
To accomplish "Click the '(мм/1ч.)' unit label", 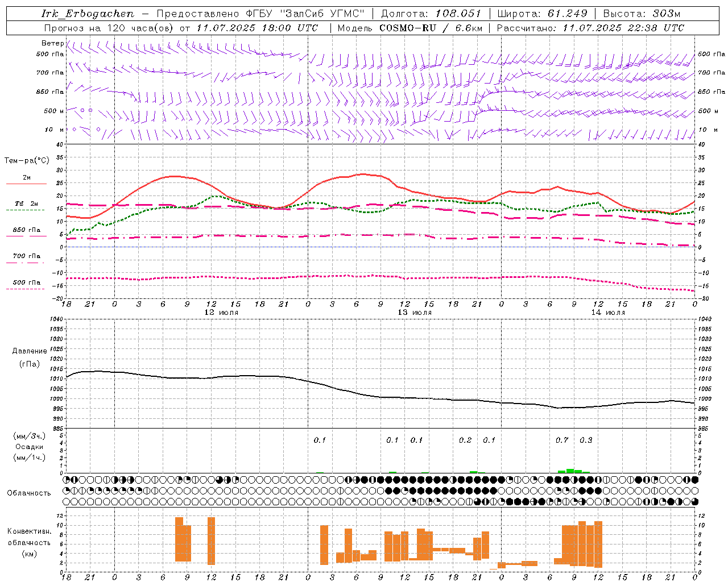I will (30, 458).
